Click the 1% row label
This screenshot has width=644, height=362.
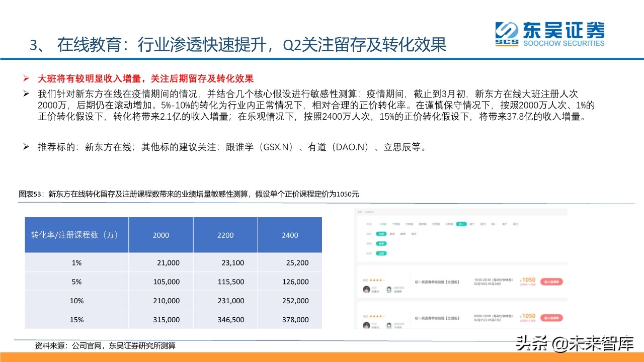pos(76,262)
